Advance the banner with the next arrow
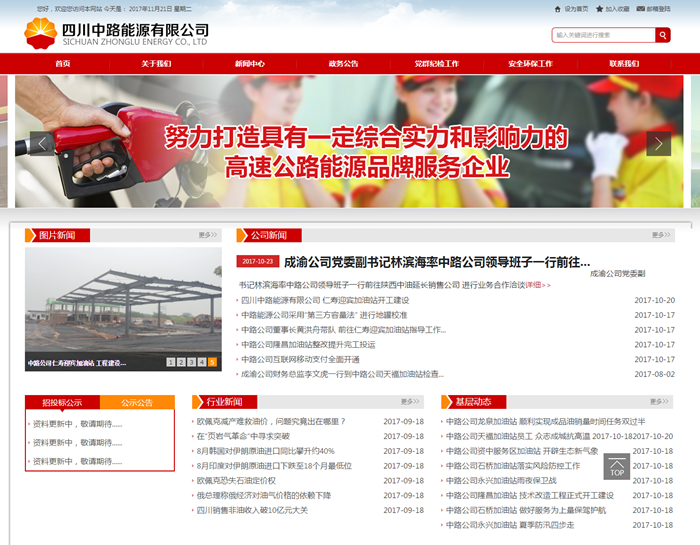 tap(658, 143)
